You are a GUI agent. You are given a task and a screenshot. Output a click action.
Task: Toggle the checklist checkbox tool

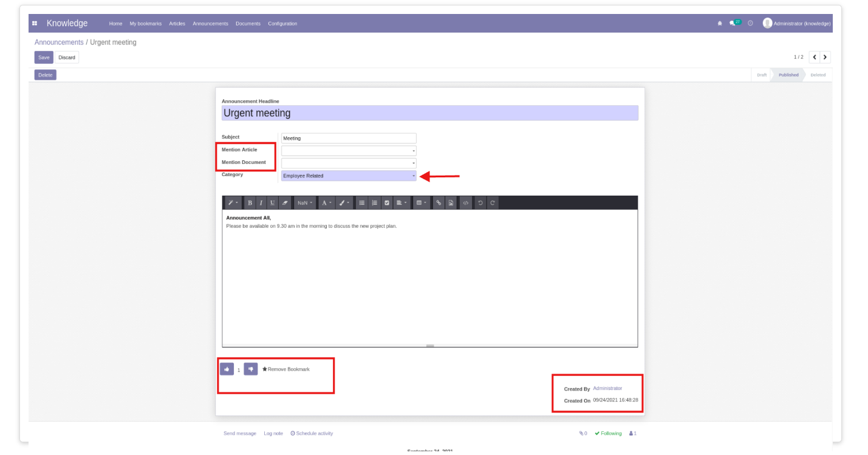(x=387, y=203)
